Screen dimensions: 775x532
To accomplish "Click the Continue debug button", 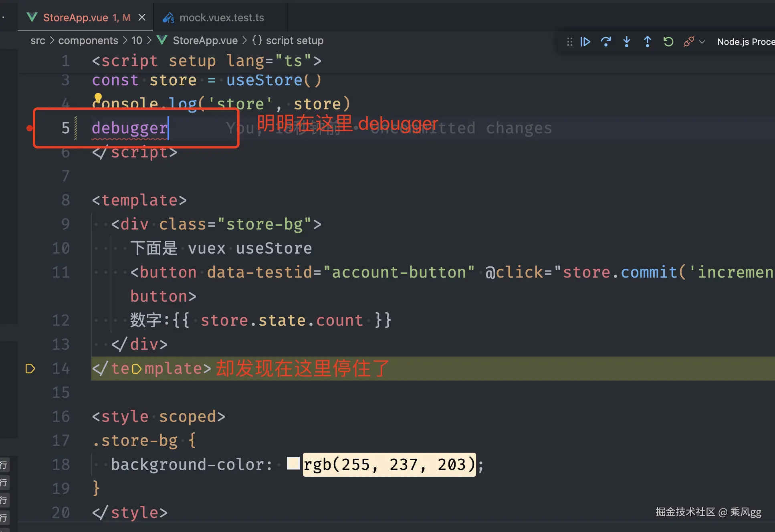I will 585,42.
